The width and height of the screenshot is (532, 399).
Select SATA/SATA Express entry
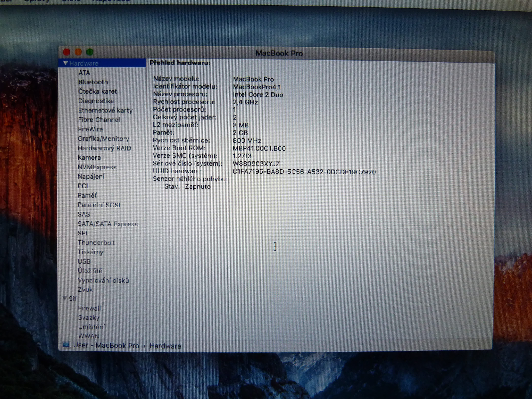[108, 224]
